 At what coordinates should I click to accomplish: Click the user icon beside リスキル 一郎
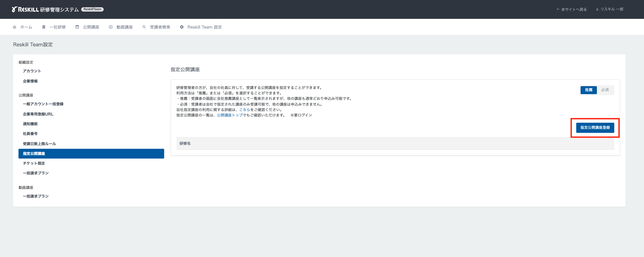point(597,9)
